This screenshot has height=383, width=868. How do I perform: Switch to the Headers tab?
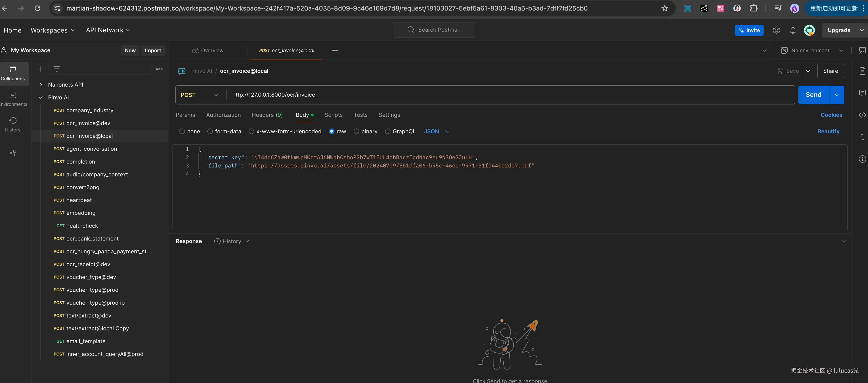267,115
